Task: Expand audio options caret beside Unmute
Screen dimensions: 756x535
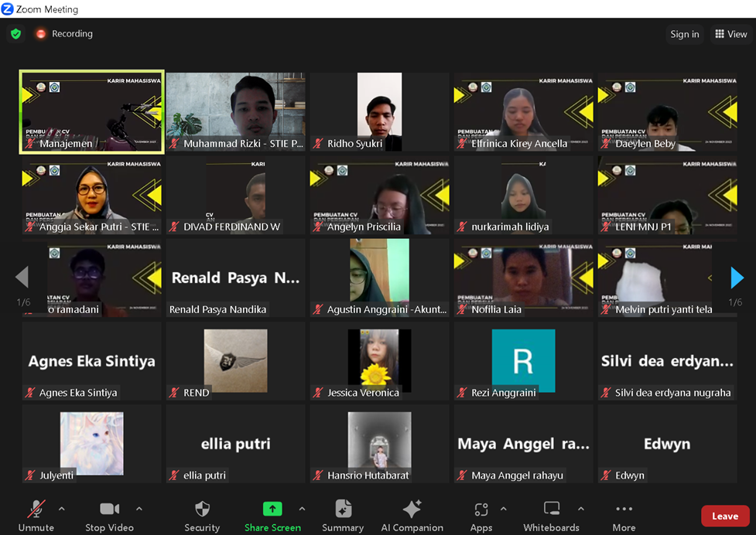Action: click(62, 509)
